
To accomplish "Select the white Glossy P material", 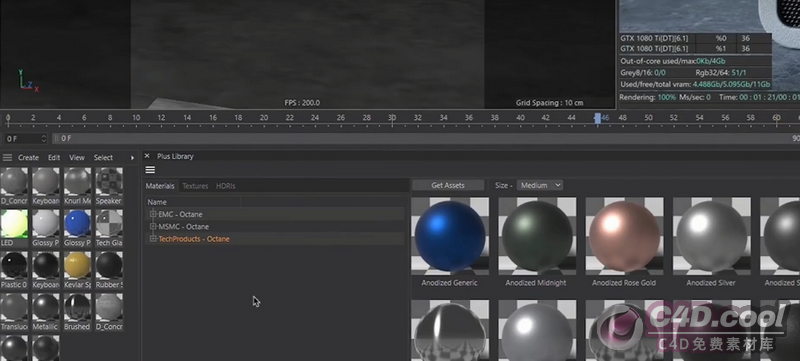I will pos(46,223).
